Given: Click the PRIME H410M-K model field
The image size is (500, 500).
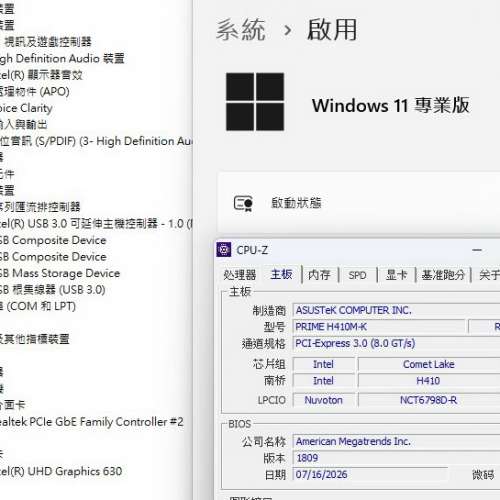Looking at the screenshot, I should click(x=379, y=327).
